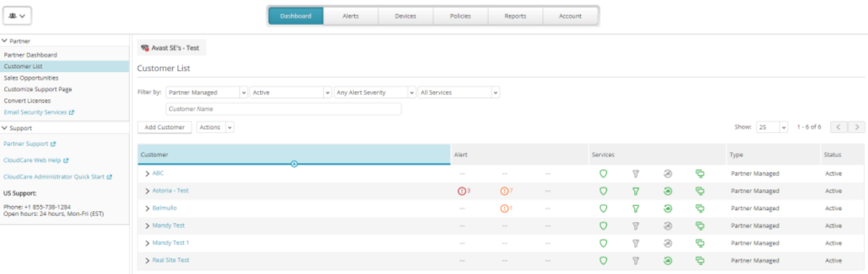Click into the Customer Name search field

pyautogui.click(x=283, y=109)
